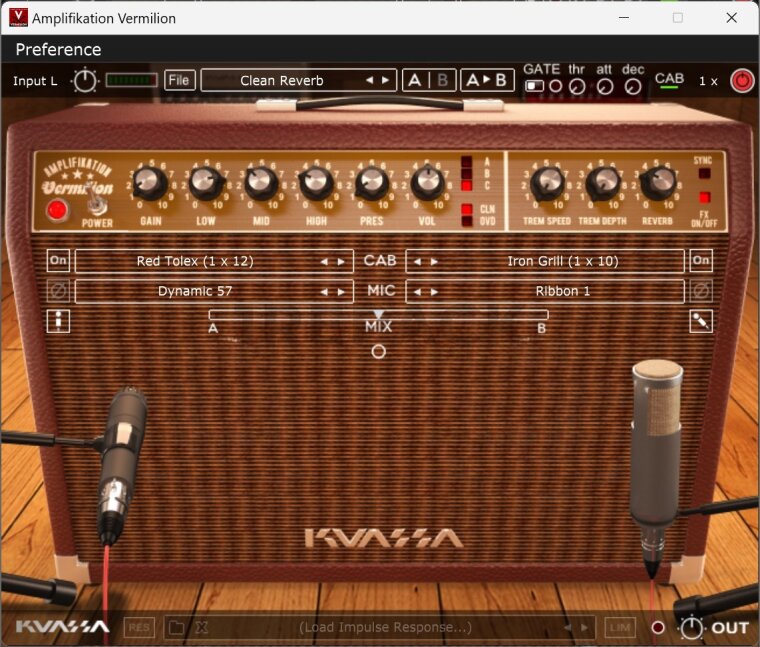
Task: Click the red plugin bypass power icon
Action: click(741, 81)
